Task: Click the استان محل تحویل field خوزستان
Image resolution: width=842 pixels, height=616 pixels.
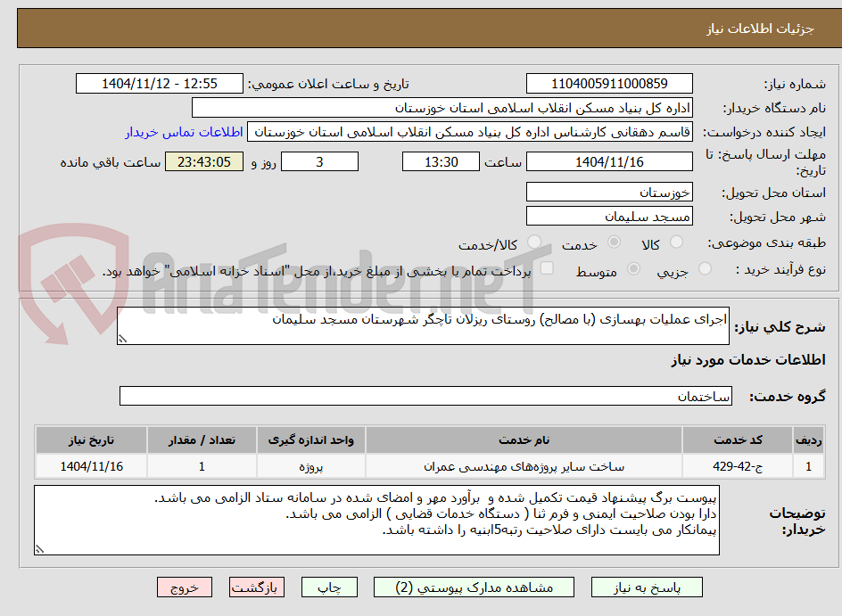Action: [x=609, y=192]
